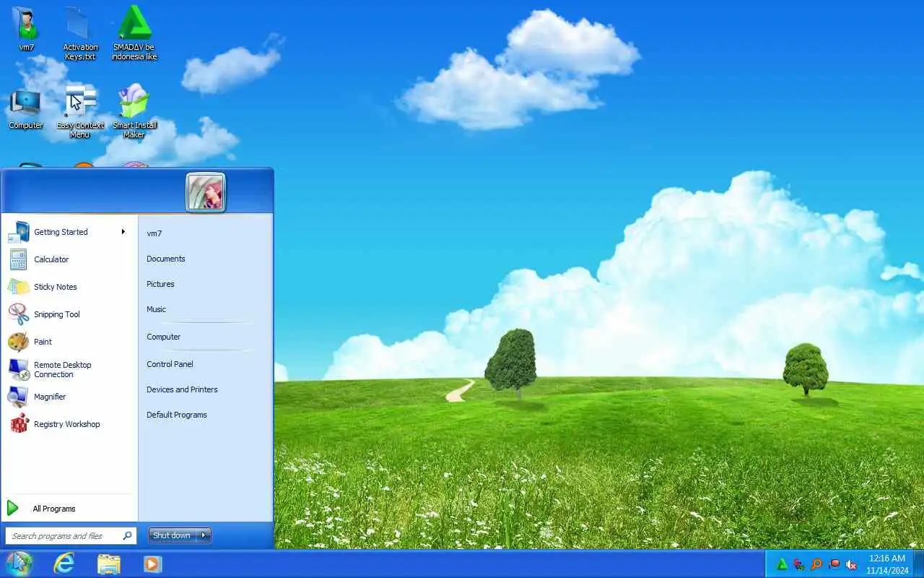Click the orange magnifier tray icon
The width and height of the screenshot is (924, 578).
816,564
